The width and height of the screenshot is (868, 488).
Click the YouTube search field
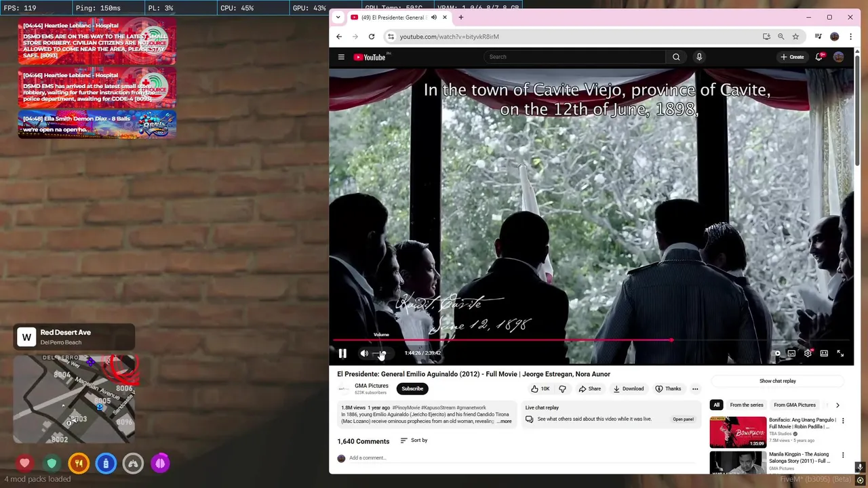[575, 57]
